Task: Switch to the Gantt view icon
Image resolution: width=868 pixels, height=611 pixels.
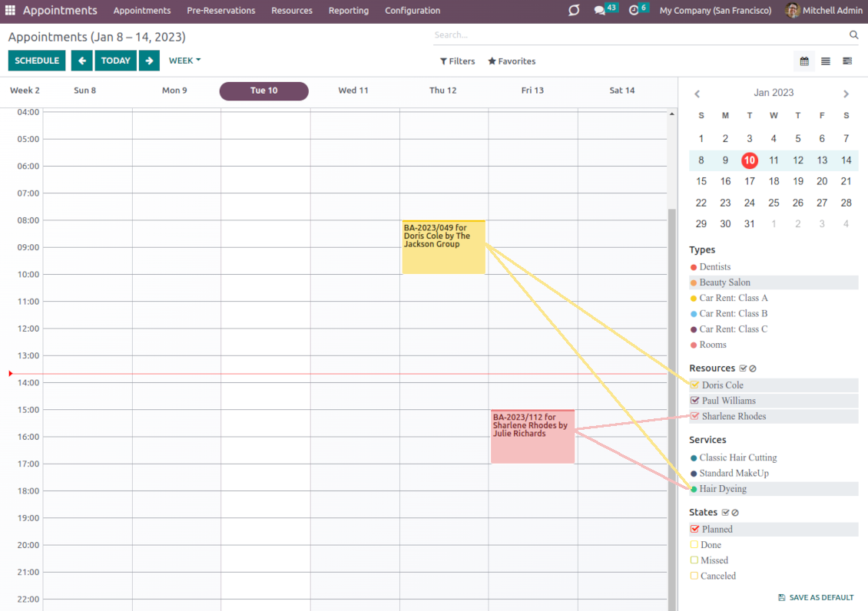Action: click(847, 61)
